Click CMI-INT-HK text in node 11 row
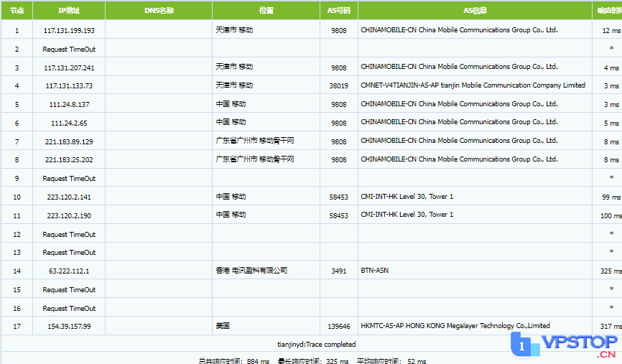Screen dimensions: 622x364 [x=407, y=215]
